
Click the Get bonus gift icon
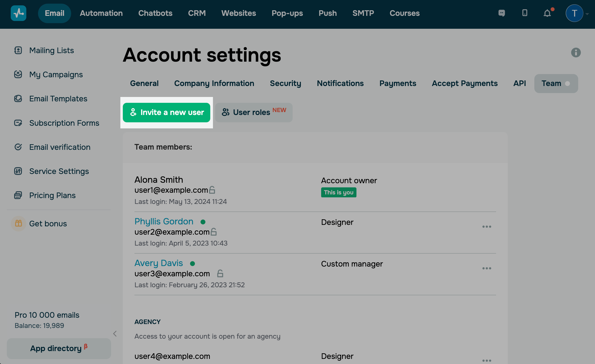19,223
